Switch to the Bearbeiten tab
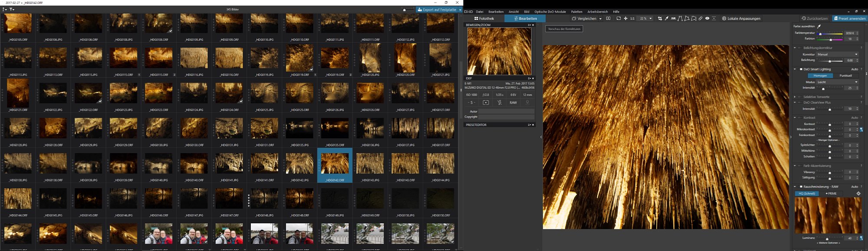 point(525,19)
